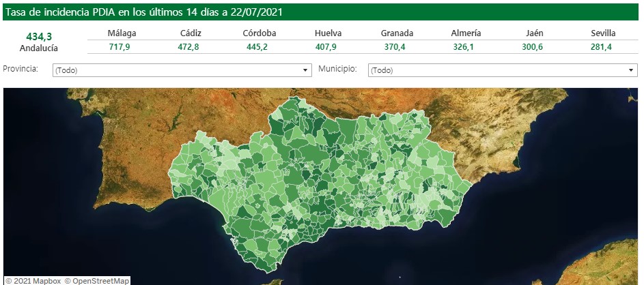Select the Jaén province header
Viewport: 644px width, 285px height.
click(x=534, y=33)
